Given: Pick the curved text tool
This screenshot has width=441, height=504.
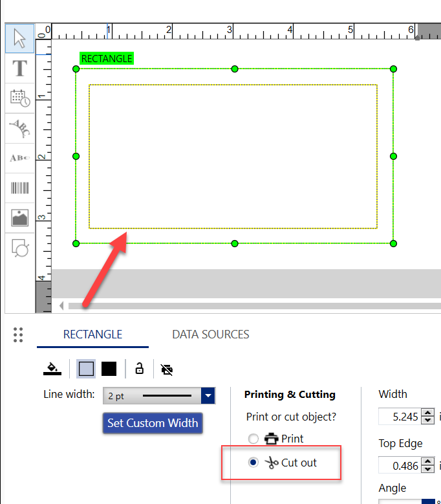Looking at the screenshot, I should coord(20,128).
